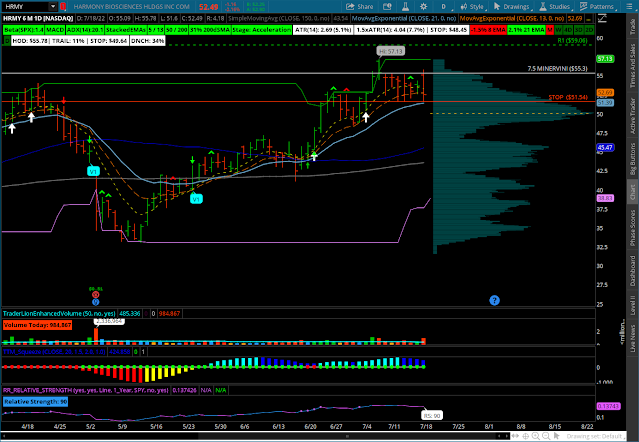
Task: Click the Stage: Acceleration label
Action: pyautogui.click(x=262, y=30)
